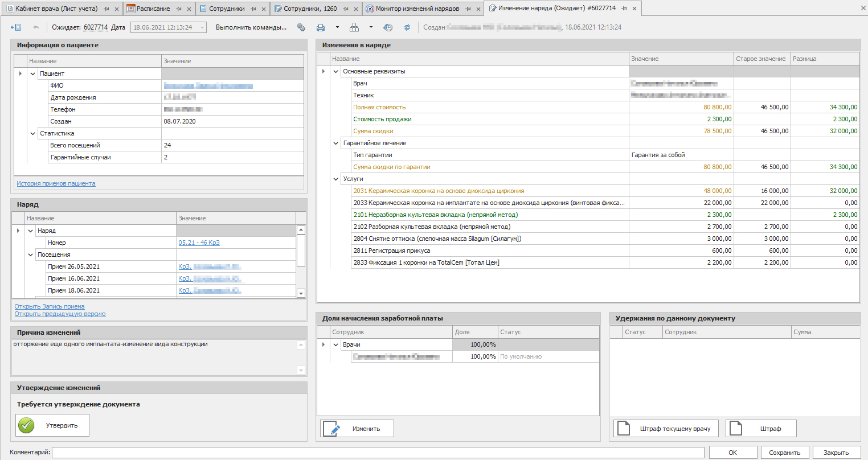Pin the Расписание tab
Screen dimensions: 868x460
(179, 9)
